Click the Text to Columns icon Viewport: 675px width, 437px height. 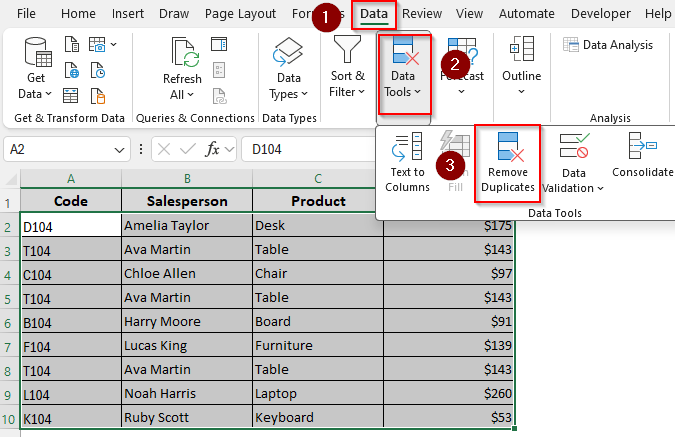pyautogui.click(x=407, y=146)
